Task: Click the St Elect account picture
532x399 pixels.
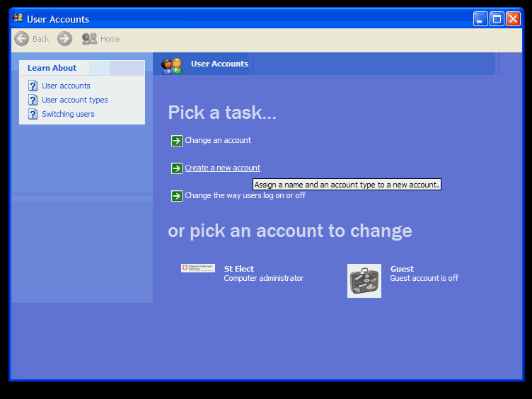Action: [198, 268]
